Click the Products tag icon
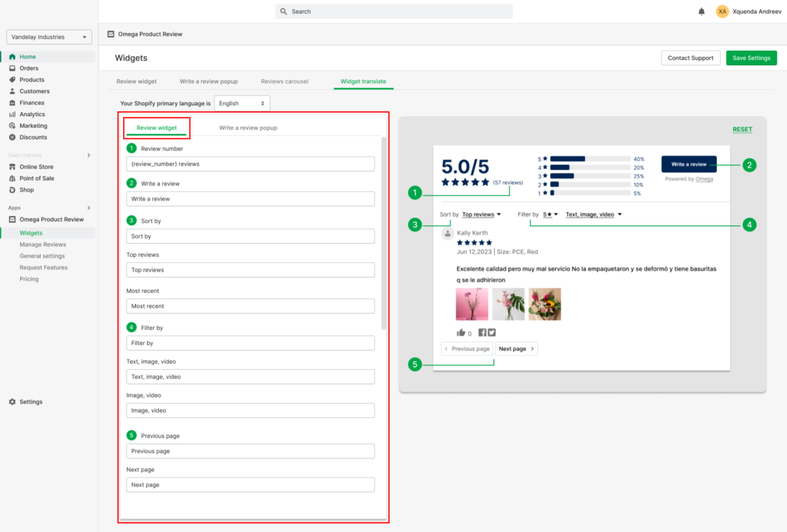Viewport: 787px width, 532px height. pos(12,80)
